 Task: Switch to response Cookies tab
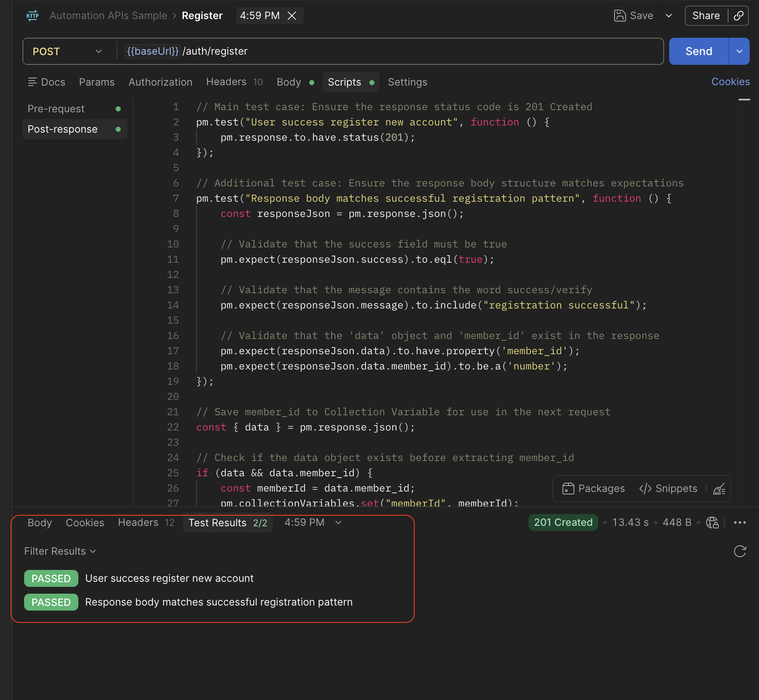[85, 523]
